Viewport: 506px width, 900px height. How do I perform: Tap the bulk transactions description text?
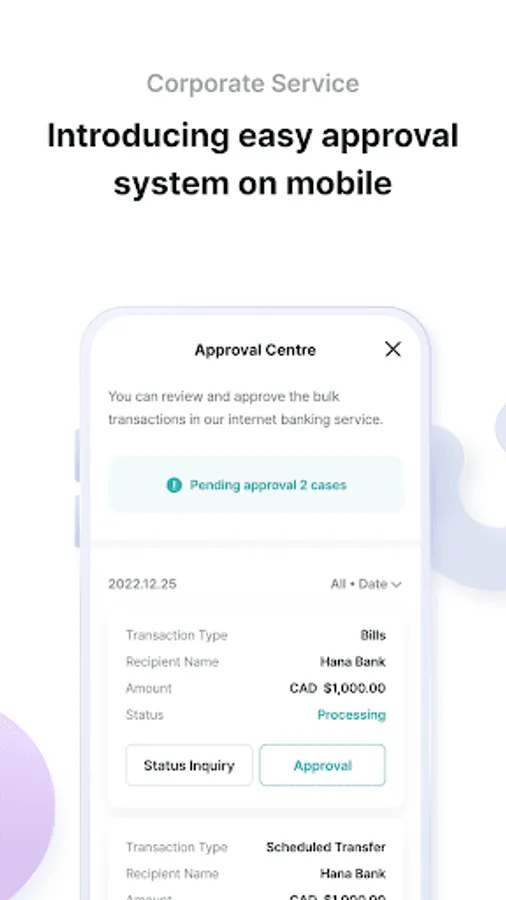point(246,408)
